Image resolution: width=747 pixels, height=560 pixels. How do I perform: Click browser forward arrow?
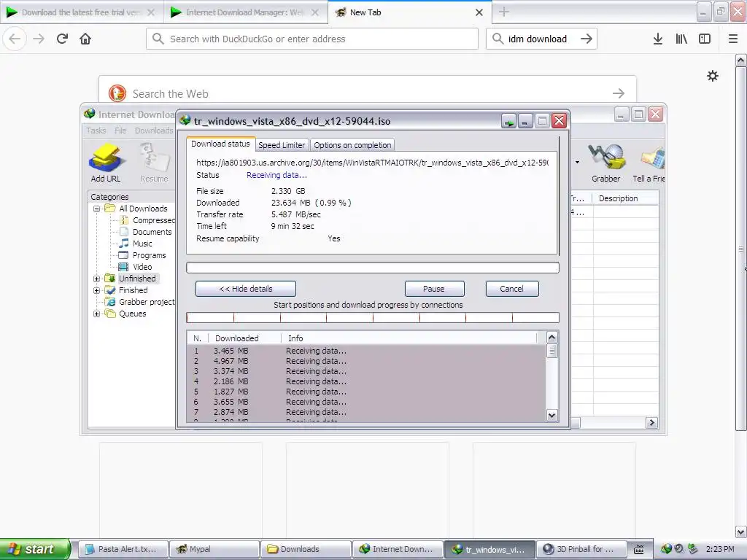39,39
